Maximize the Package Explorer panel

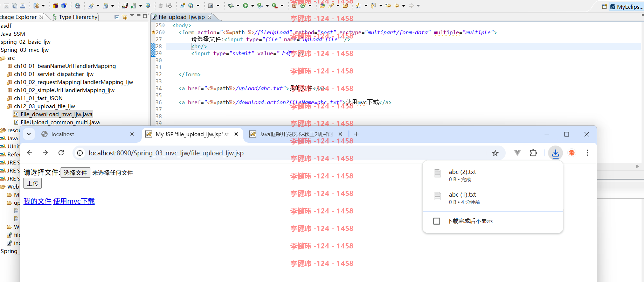(145, 16)
